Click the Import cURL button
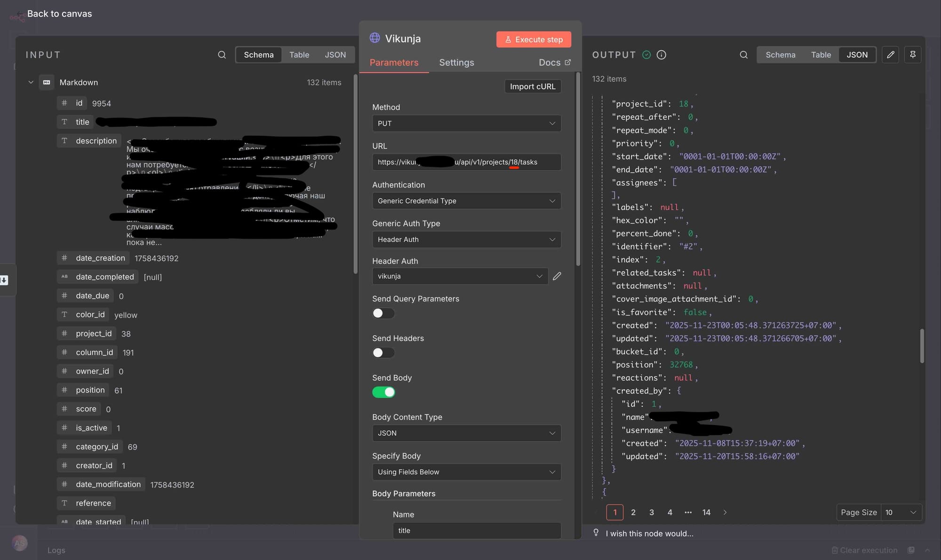941x560 pixels. 532,87
